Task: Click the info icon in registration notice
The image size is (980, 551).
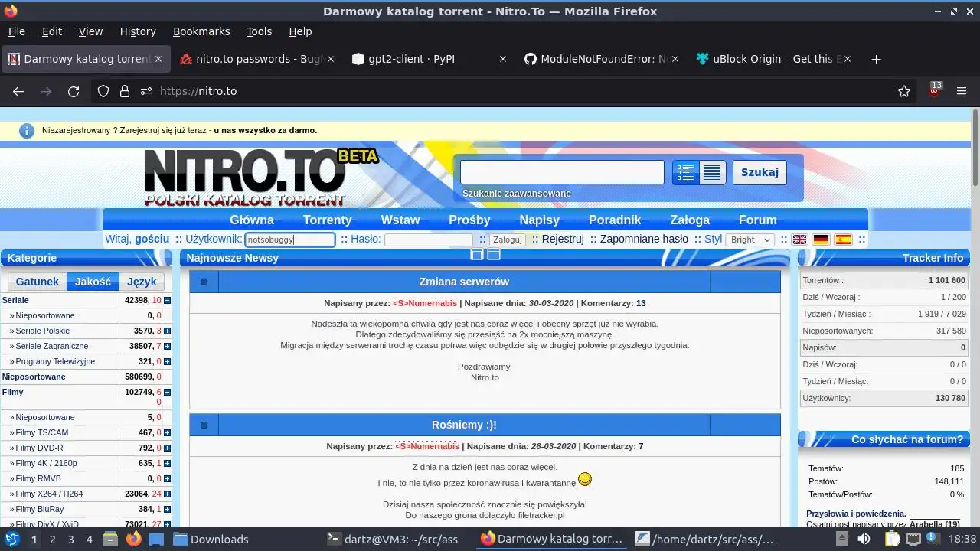Action: coord(27,131)
